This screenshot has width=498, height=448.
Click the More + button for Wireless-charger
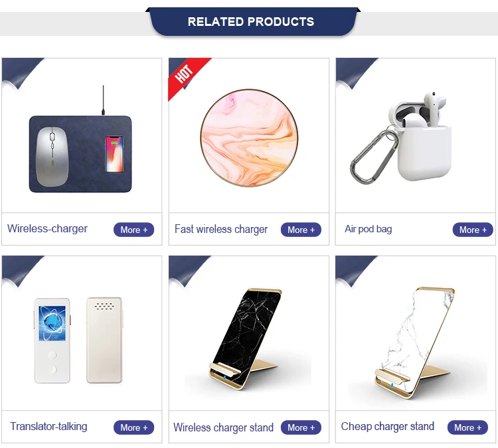point(133,230)
